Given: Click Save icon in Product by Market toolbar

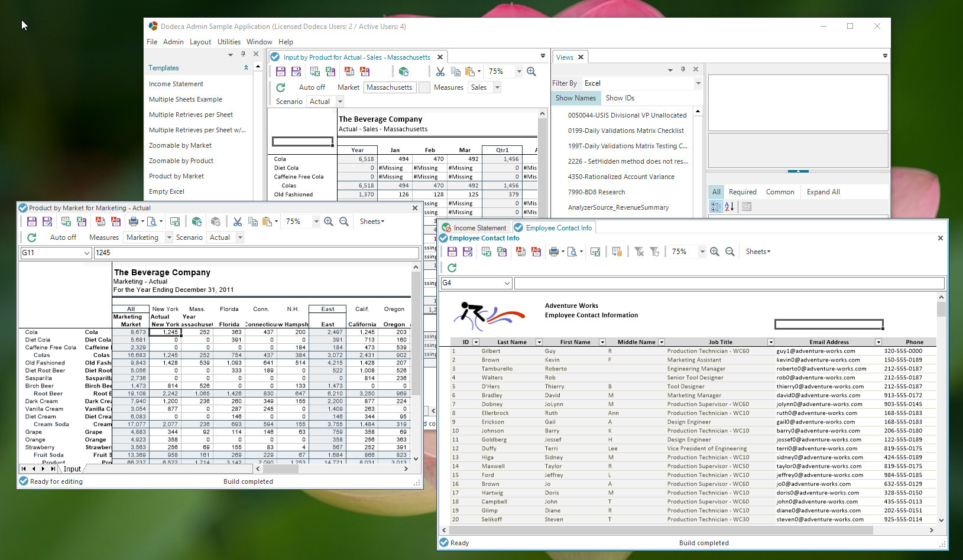Looking at the screenshot, I should pyautogui.click(x=32, y=222).
